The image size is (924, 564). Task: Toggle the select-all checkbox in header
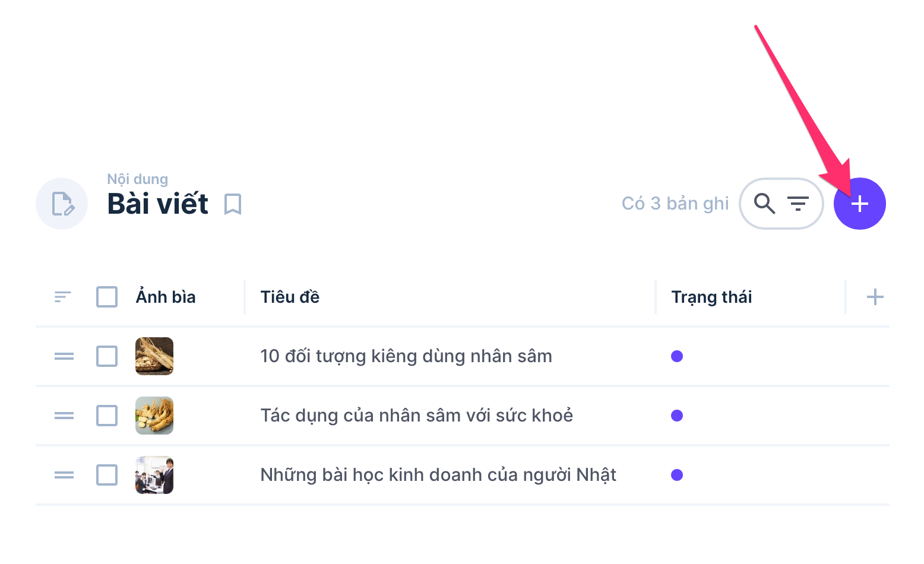[107, 297]
